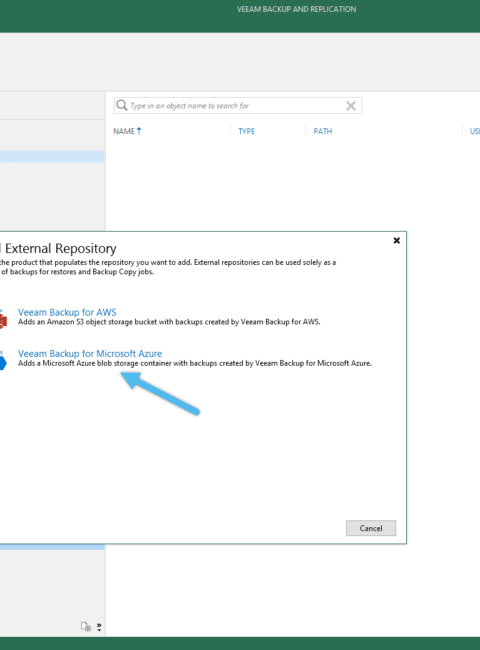Screen dimensions: 480x650
Task: Close the External Repository dialog
Action: pos(397,240)
